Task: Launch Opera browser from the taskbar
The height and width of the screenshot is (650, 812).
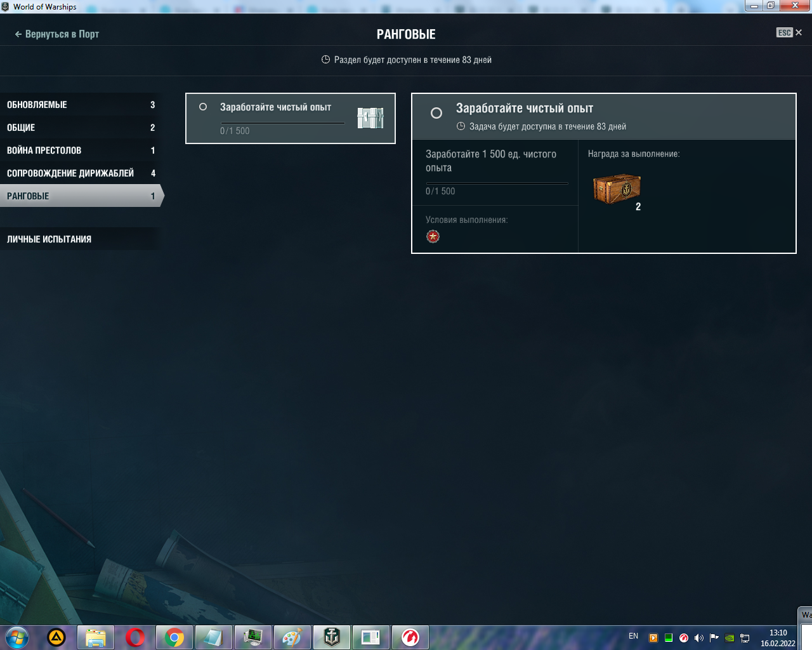Action: [135, 637]
